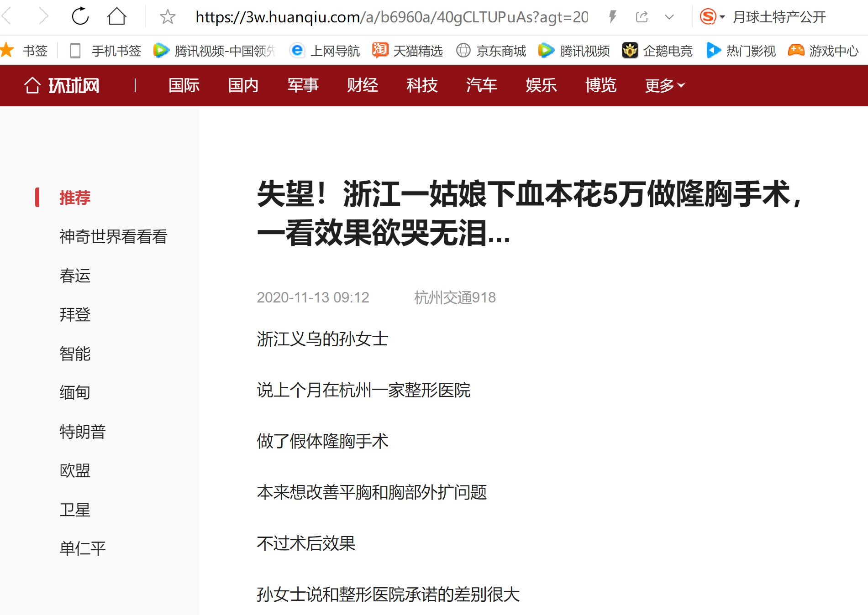868x615 pixels.
Task: Click the line 浙江义乌的孙女士
Action: [322, 339]
